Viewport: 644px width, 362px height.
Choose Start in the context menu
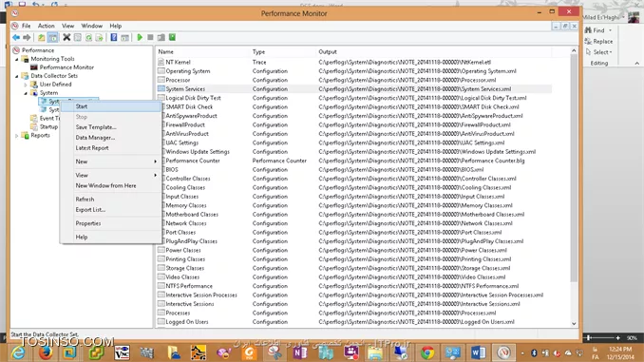click(x=110, y=106)
